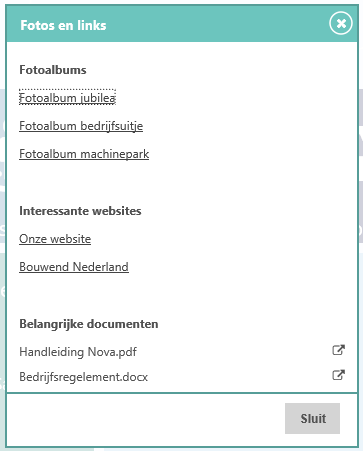This screenshot has height=451, width=363.
Task: Click the empty footer area left of Sluit
Action: coord(145,419)
